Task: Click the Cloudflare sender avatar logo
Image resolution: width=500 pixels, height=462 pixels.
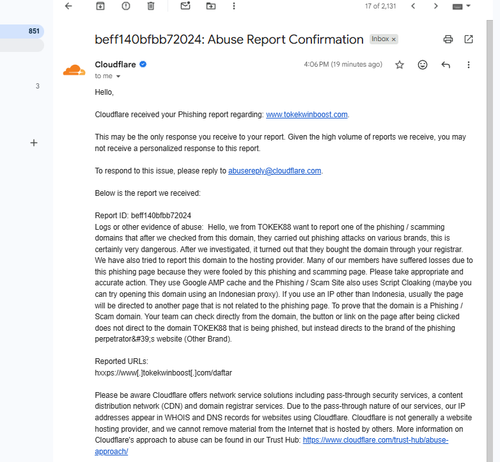Action: [x=74, y=70]
